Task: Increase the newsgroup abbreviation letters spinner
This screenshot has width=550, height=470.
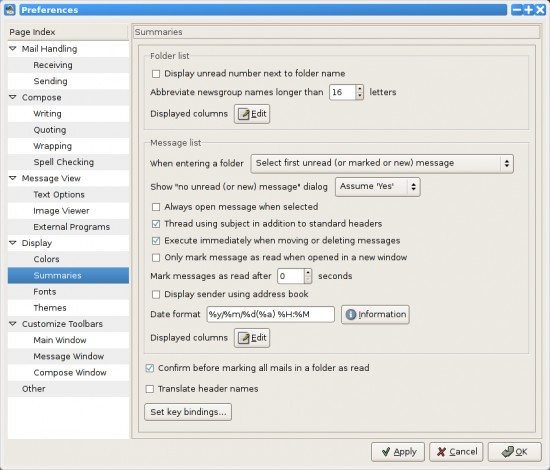Action: tap(360, 88)
